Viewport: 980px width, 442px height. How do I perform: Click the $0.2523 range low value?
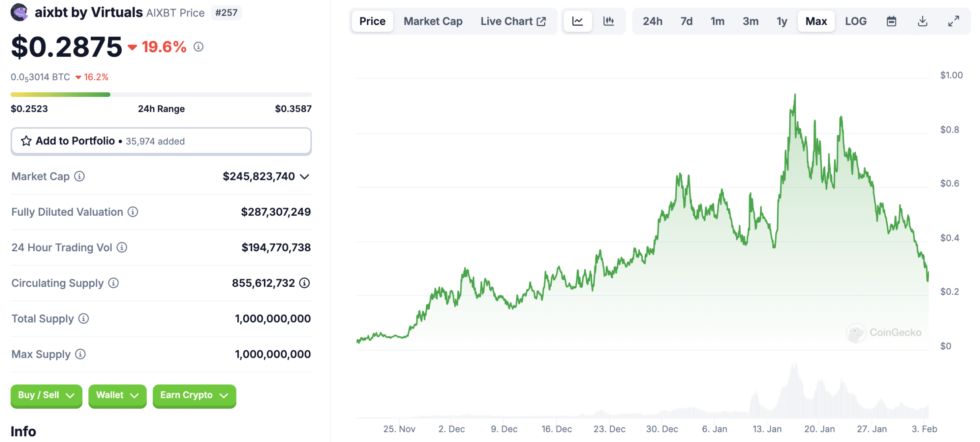[29, 109]
